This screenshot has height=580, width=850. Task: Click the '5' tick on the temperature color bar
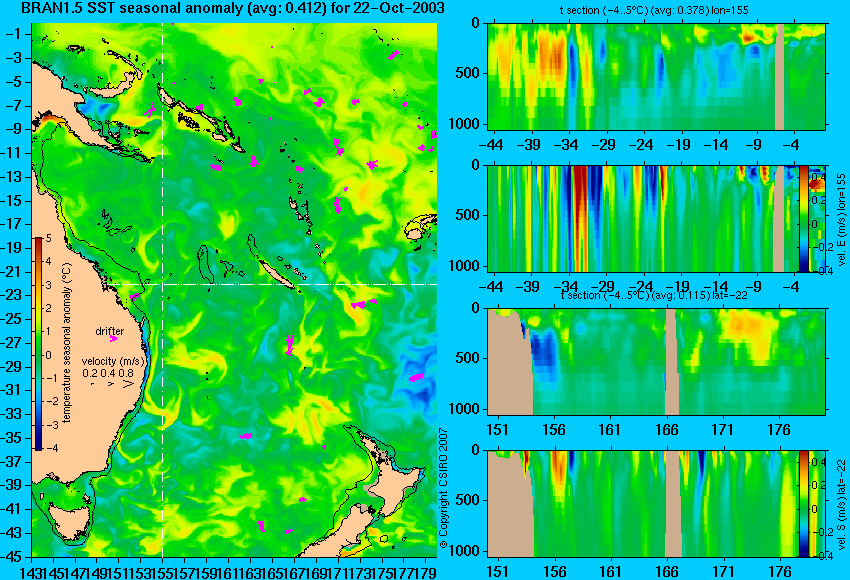pyautogui.click(x=49, y=239)
